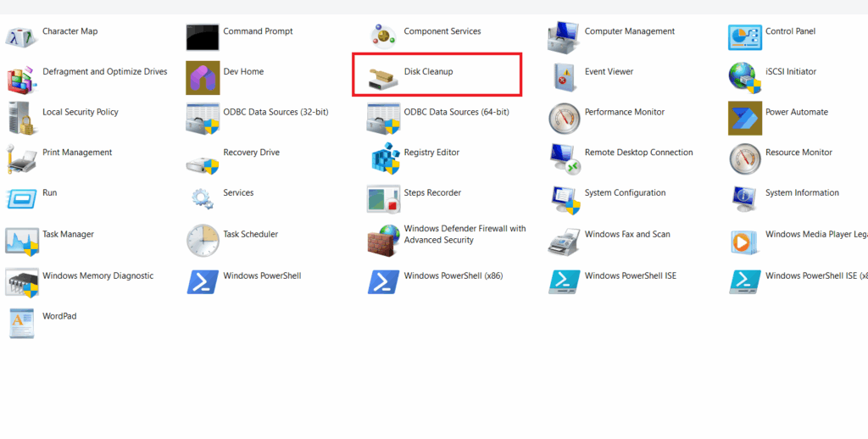Select the plain 'Windows PowerShell' label
The height and width of the screenshot is (439, 868).
[262, 275]
